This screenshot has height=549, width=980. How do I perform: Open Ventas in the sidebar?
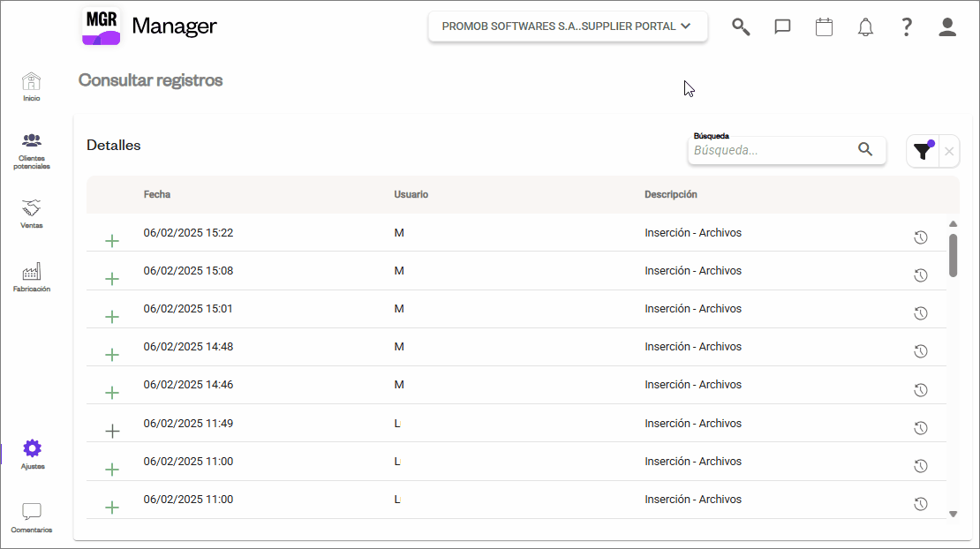32,214
